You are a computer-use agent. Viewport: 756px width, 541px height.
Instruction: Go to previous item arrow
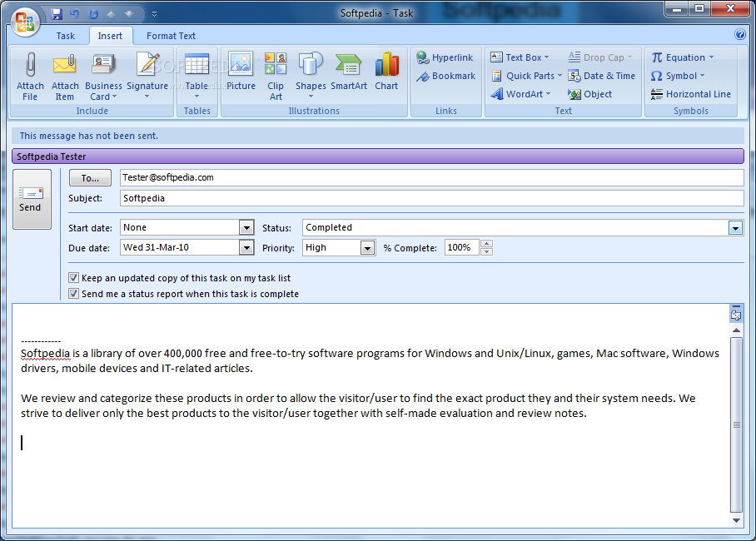[x=111, y=14]
